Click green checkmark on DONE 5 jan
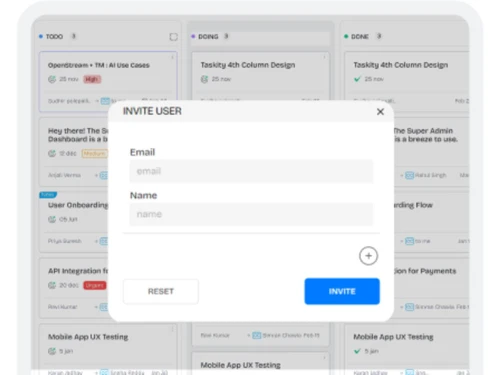Image resolution: width=500 pixels, height=375 pixels. (357, 351)
